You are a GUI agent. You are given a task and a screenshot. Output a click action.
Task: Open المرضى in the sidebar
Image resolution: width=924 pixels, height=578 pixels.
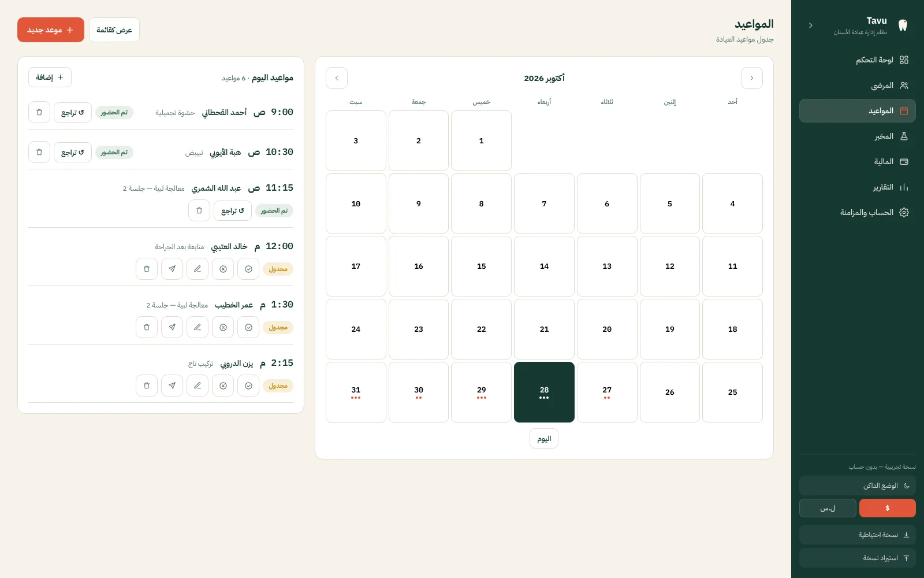[858, 86]
